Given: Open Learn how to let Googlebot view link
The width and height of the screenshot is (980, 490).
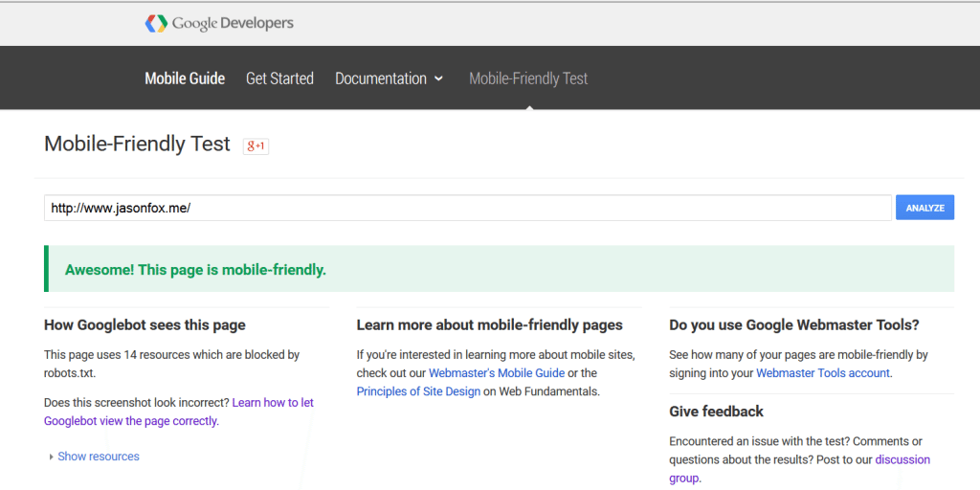Looking at the screenshot, I should (x=179, y=412).
